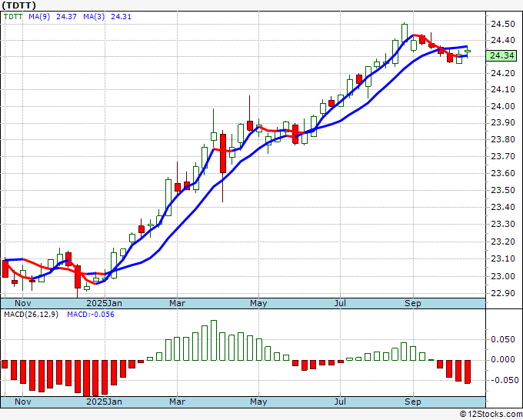
Task: Click the -0.050 MACD axis label
Action: [x=504, y=380]
